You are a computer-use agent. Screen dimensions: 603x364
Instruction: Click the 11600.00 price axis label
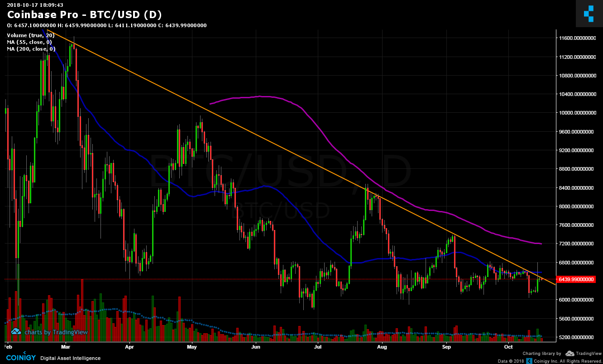coord(577,38)
